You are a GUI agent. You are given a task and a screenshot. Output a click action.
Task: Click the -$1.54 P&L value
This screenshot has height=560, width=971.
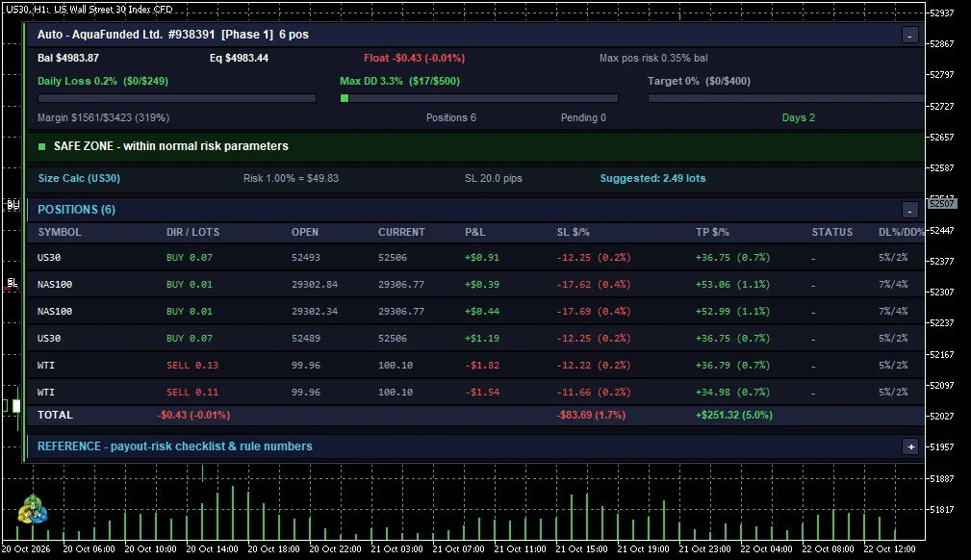pyautogui.click(x=482, y=393)
